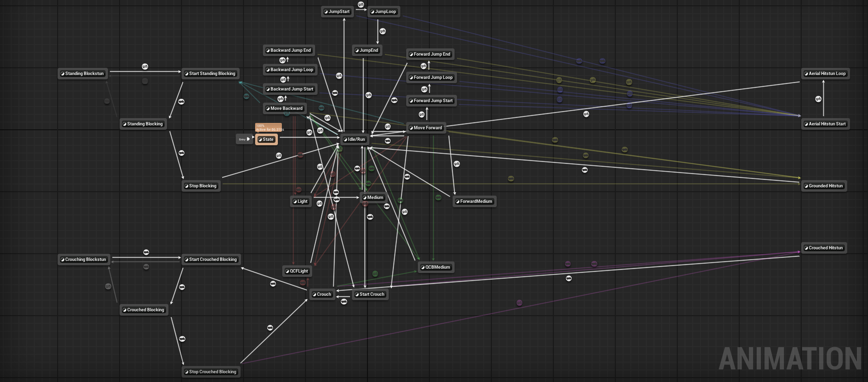The height and width of the screenshot is (382, 868).
Task: Click transition icon from Move Forward to Aerial Hitstun Loop
Action: pyautogui.click(x=586, y=114)
